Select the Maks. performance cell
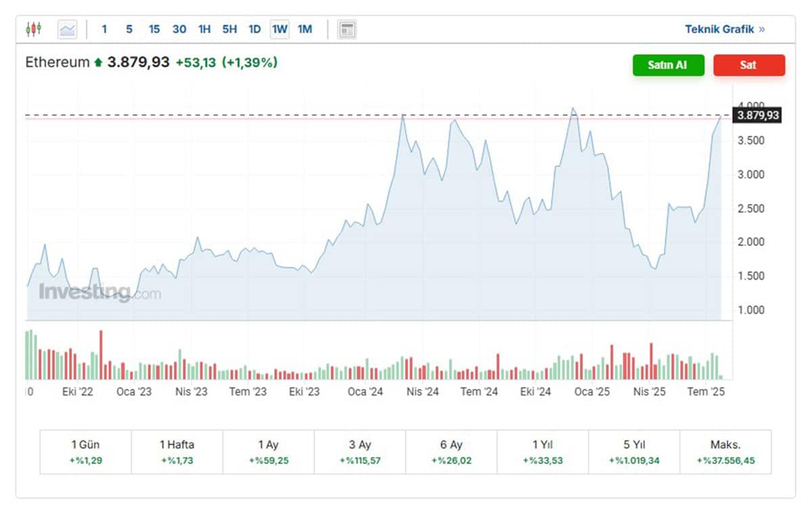This screenshot has height=510, width=812. 725,452
